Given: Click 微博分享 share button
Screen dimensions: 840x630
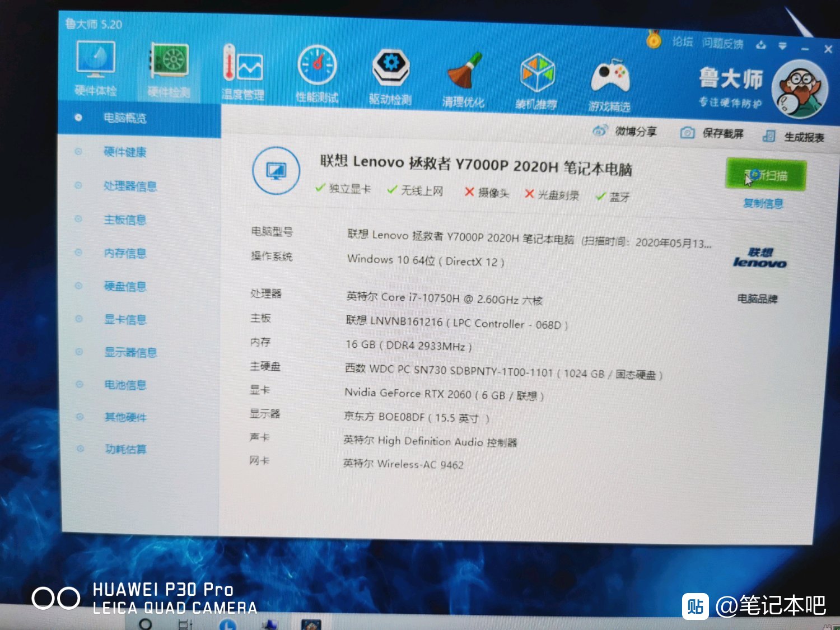Looking at the screenshot, I should (x=625, y=132).
